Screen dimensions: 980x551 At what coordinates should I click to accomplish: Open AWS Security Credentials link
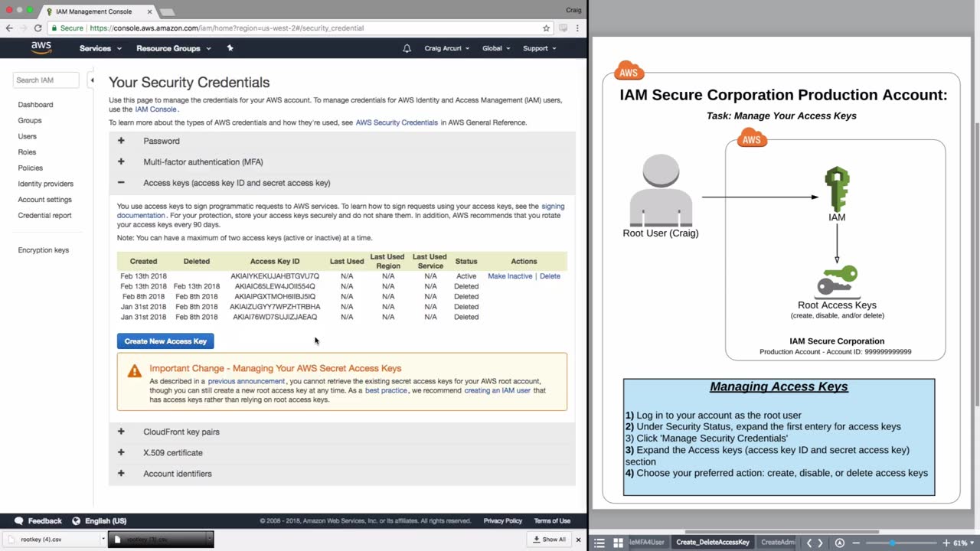click(x=397, y=122)
